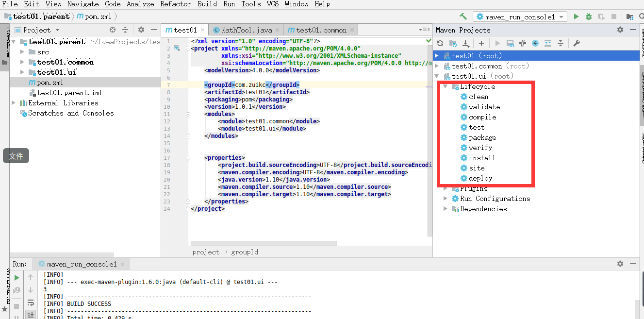
Task: Toggle soft-wrap in Run console
Action: pos(31,302)
